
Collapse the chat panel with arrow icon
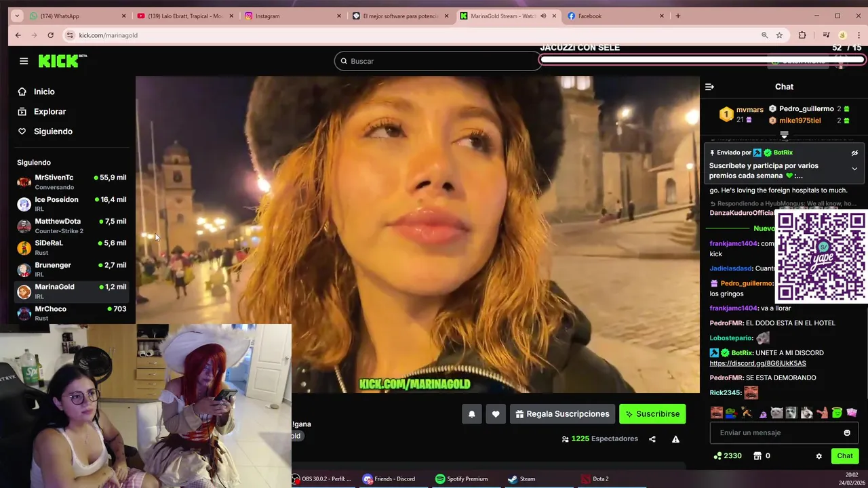(709, 87)
